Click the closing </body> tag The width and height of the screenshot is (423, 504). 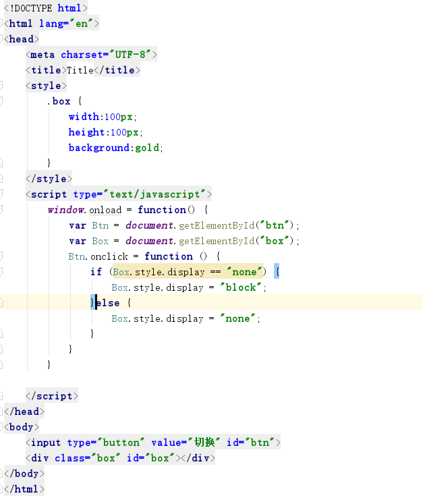coord(24,474)
